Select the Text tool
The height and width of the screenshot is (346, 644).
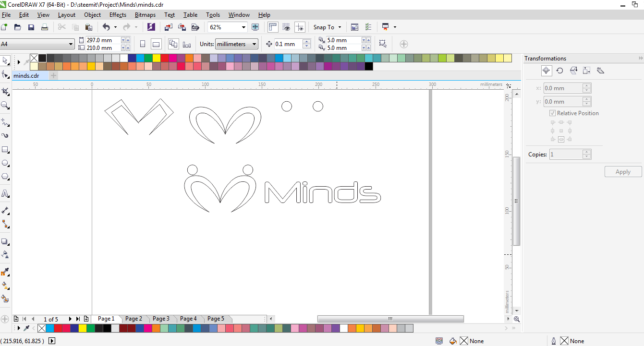pos(5,194)
